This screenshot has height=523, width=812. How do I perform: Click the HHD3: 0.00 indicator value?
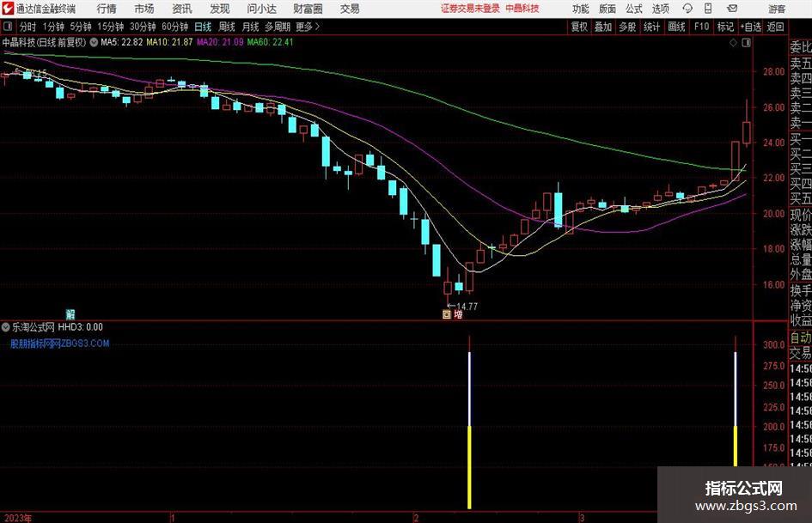pos(80,327)
